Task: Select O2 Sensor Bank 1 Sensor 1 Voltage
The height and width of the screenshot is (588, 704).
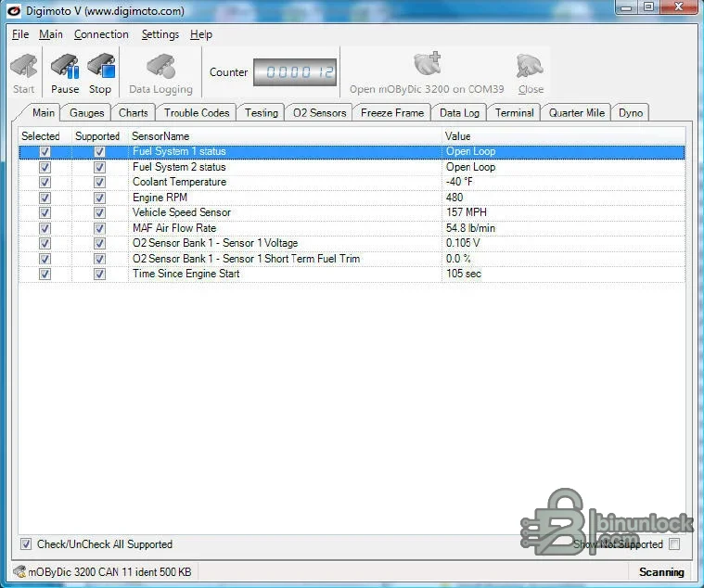Action: (215, 243)
